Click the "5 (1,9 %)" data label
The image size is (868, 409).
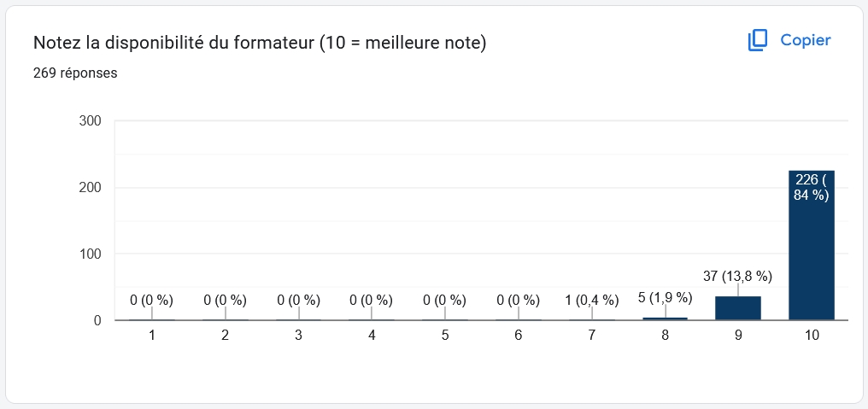pos(665,297)
